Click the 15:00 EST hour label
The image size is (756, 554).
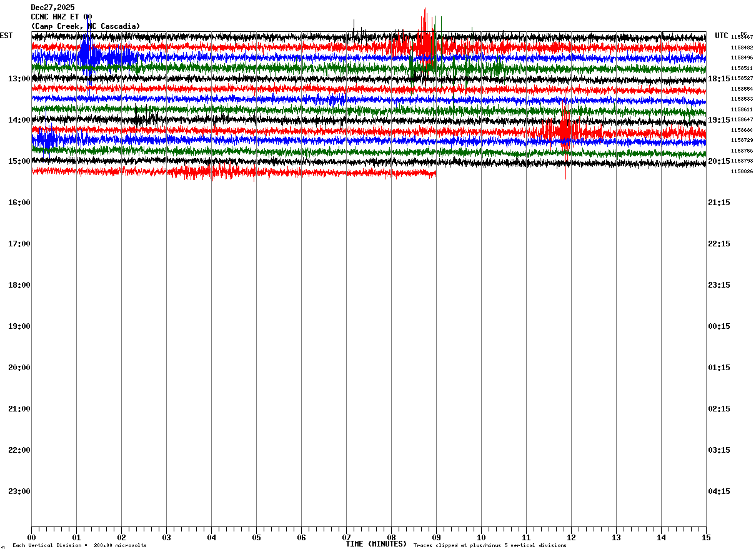19,161
